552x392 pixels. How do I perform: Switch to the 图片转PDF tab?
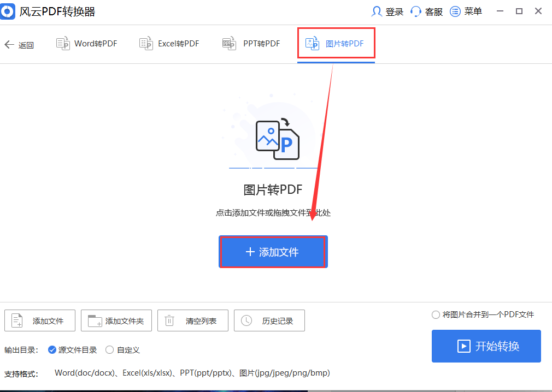[x=336, y=43]
